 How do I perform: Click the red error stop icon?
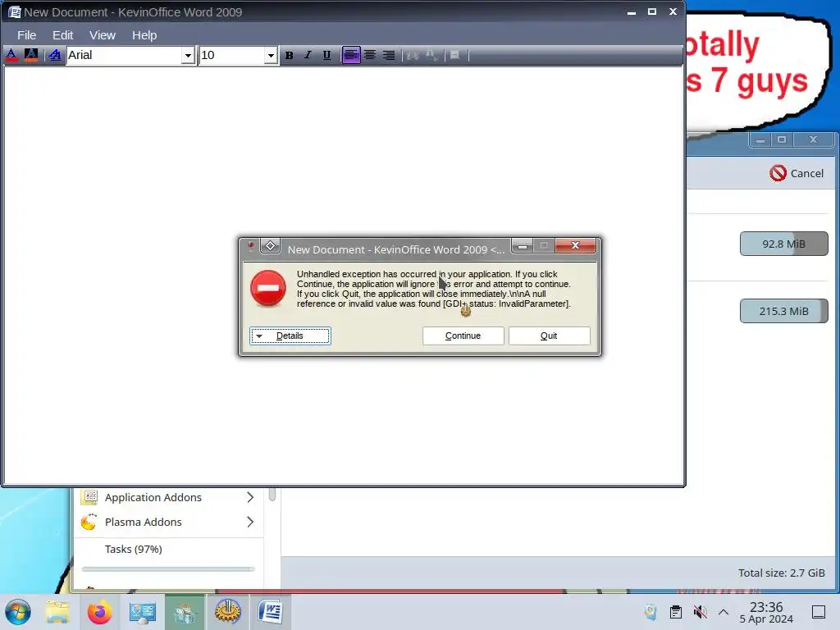click(268, 288)
